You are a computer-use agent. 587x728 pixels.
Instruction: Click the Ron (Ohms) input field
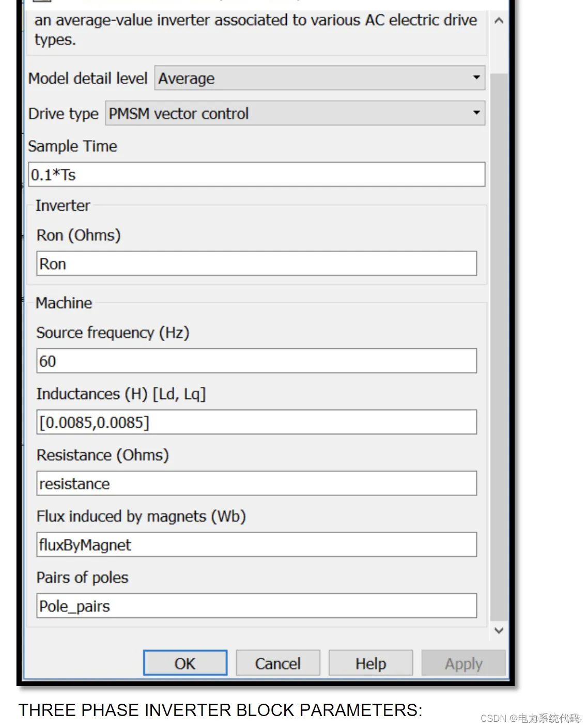tap(257, 264)
